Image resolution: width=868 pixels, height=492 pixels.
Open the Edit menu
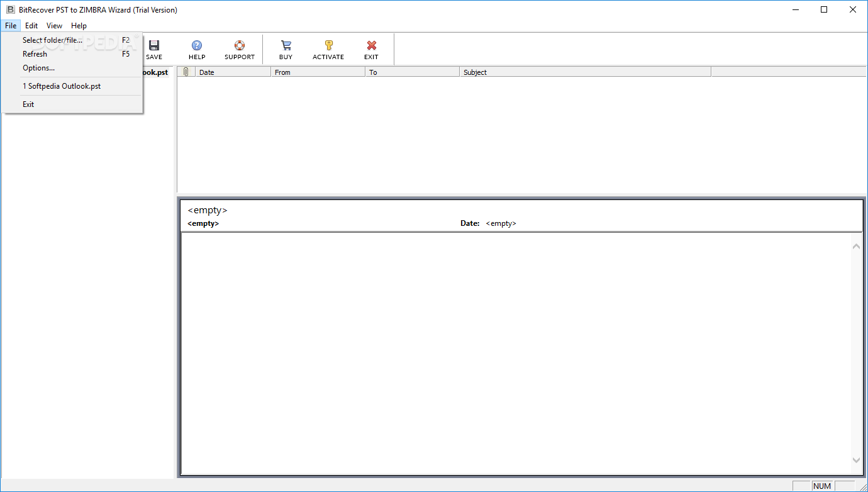[31, 26]
